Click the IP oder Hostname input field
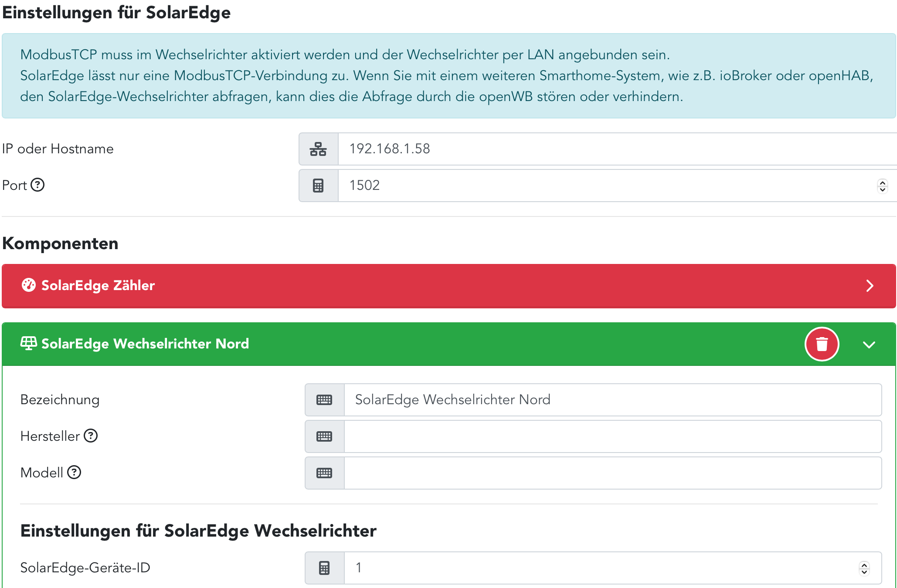Image resolution: width=897 pixels, height=588 pixels. click(x=610, y=149)
